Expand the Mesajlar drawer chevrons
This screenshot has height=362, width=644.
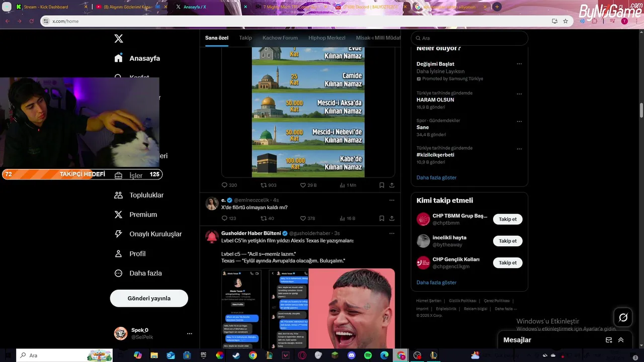[621, 340]
